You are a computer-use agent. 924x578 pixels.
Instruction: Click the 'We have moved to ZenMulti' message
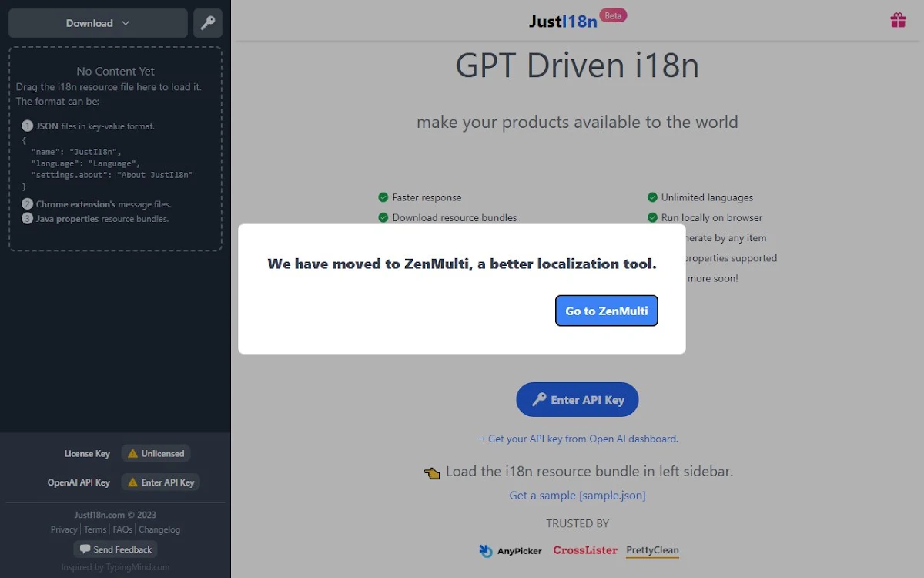tap(462, 264)
